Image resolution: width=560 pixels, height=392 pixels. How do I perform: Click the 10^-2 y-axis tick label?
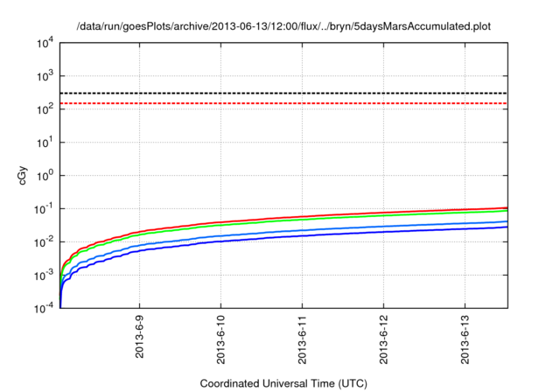(x=44, y=242)
